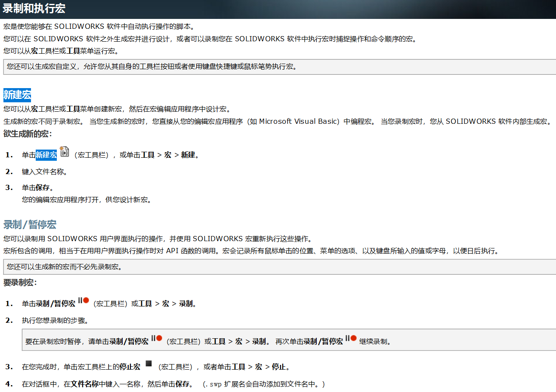
Task: Click the line "您可以从宏工具栏或工具菜单运行宏。"
Action: [x=61, y=51]
